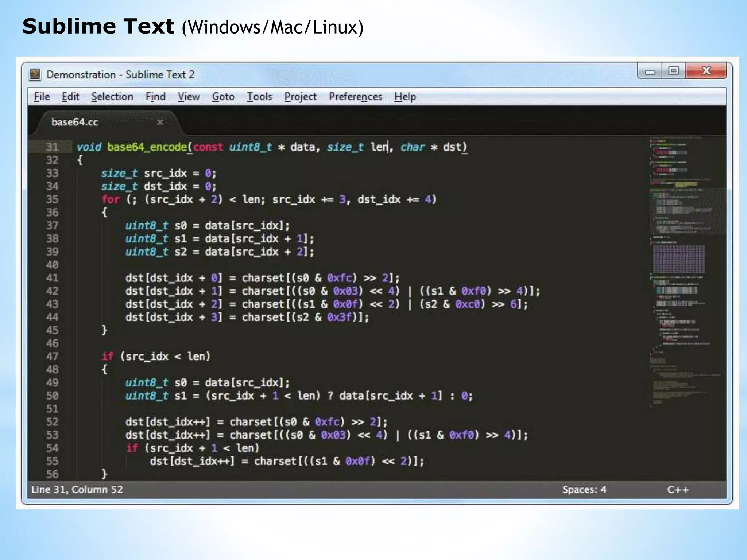
Task: Click 'size_t dst_idx = 0;' line
Action: click(159, 186)
